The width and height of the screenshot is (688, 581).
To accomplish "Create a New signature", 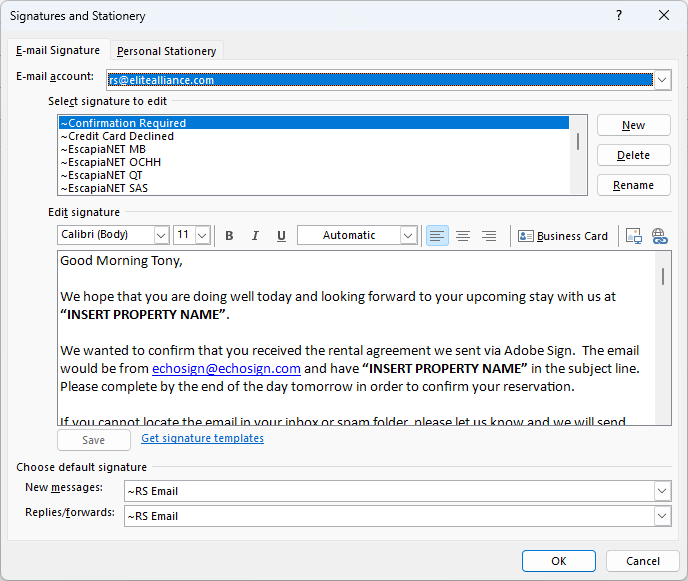I will [x=634, y=125].
